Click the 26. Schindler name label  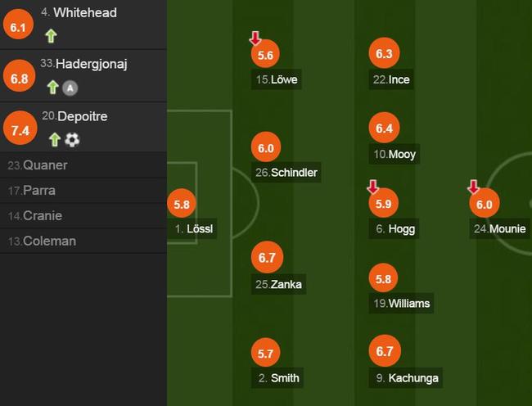click(x=286, y=173)
